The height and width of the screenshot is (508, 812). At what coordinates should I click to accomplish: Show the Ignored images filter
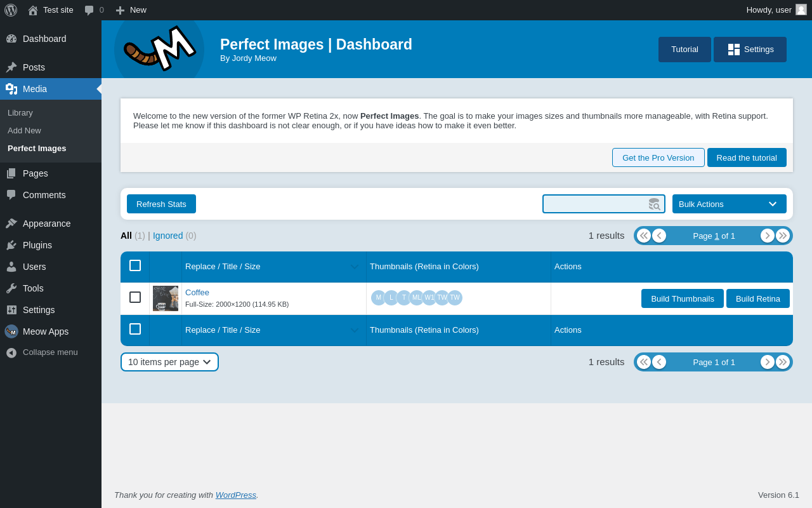coord(167,236)
